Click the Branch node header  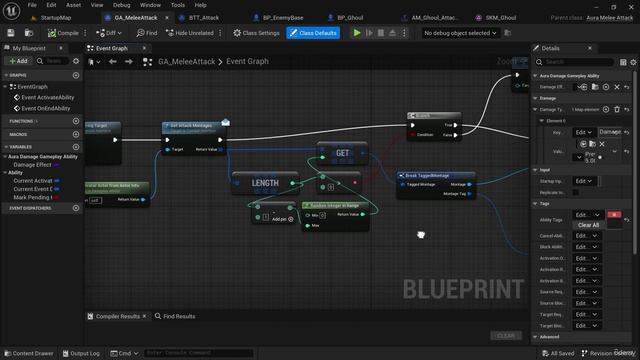434,116
